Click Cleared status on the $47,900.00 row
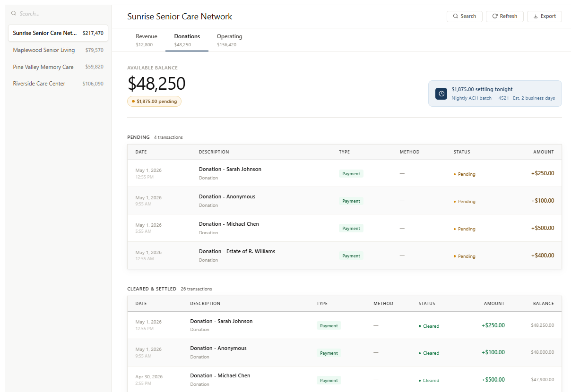Viewport: 571px width, 392px height. tap(429, 381)
